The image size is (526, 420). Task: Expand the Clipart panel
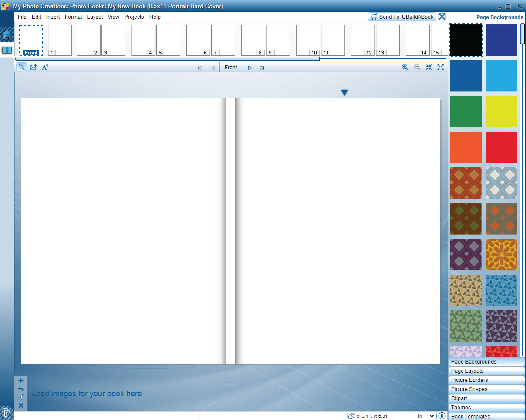(487, 398)
